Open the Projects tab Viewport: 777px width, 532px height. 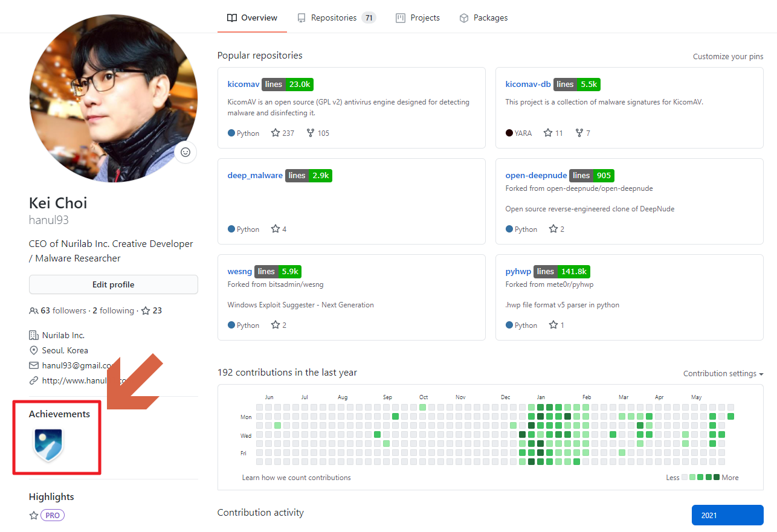click(418, 18)
